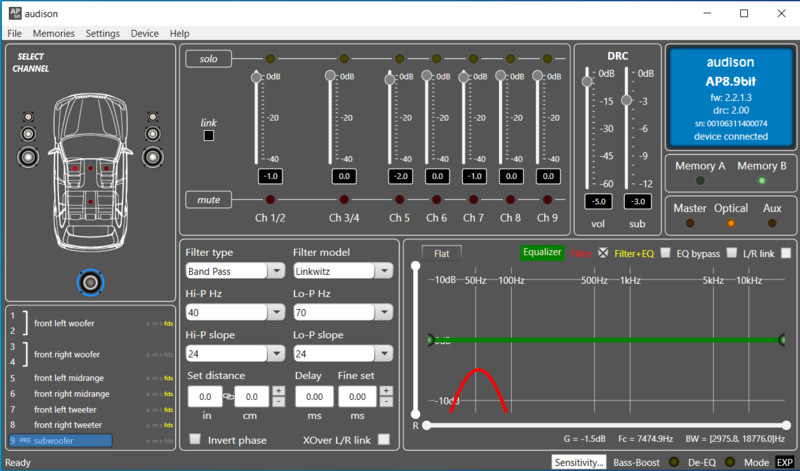Viewport: 800px width, 471px height.
Task: Select the subwoofer channel 9 row
Action: coord(61,440)
